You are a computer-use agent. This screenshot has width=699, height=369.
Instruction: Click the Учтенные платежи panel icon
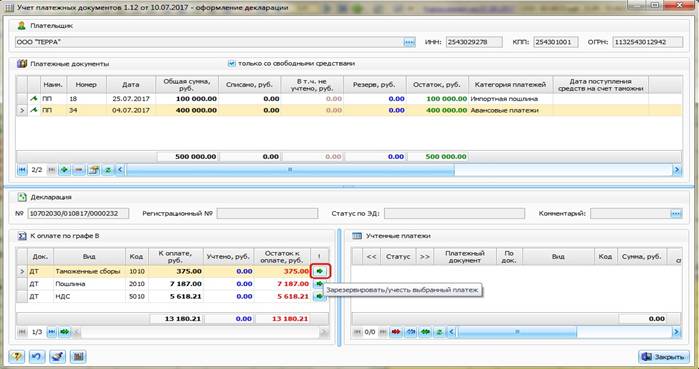click(x=357, y=236)
